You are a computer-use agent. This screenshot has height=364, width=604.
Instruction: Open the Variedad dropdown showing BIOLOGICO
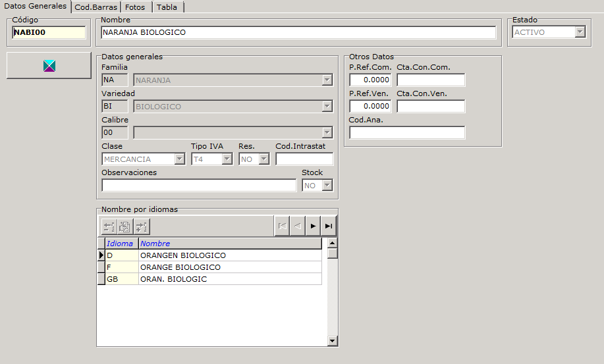click(327, 107)
